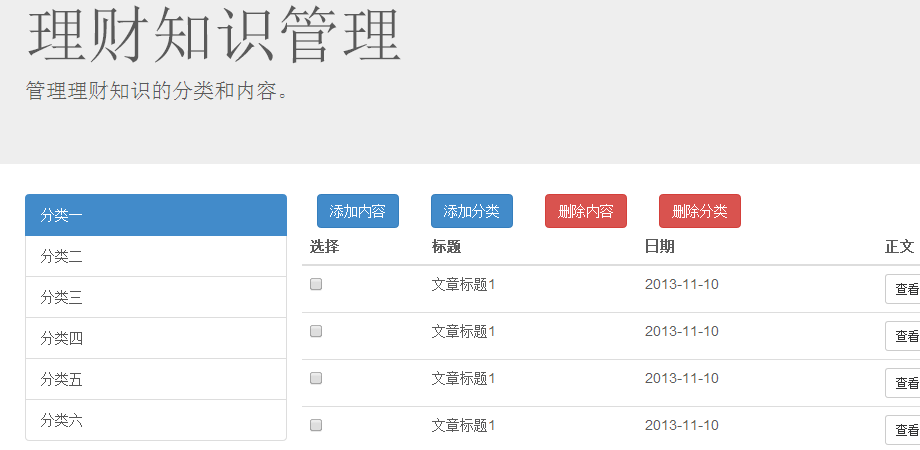The image size is (920, 450).
Task: Click the 文章标题1 title in the third row
Action: pos(464,378)
